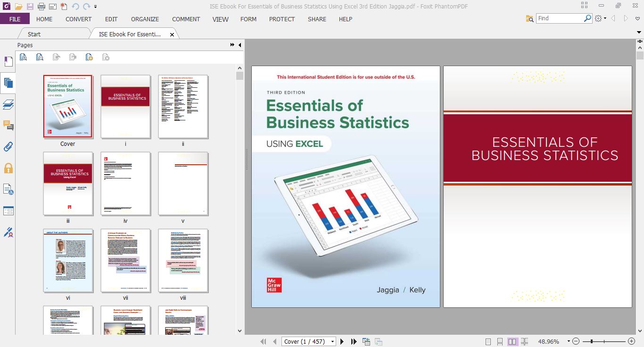Open the document properties sidebar icon
Screen dimensions: 644x347
pyautogui.click(x=8, y=189)
